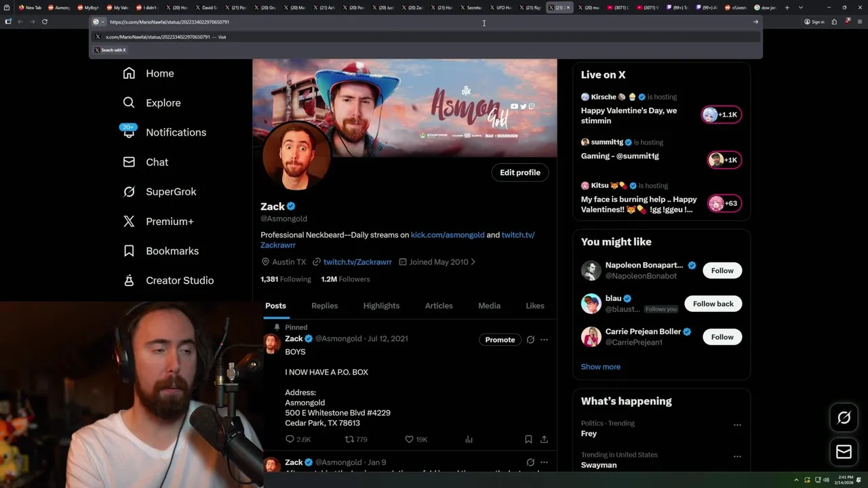
Task: Click the profile banner image
Action: coord(405,108)
